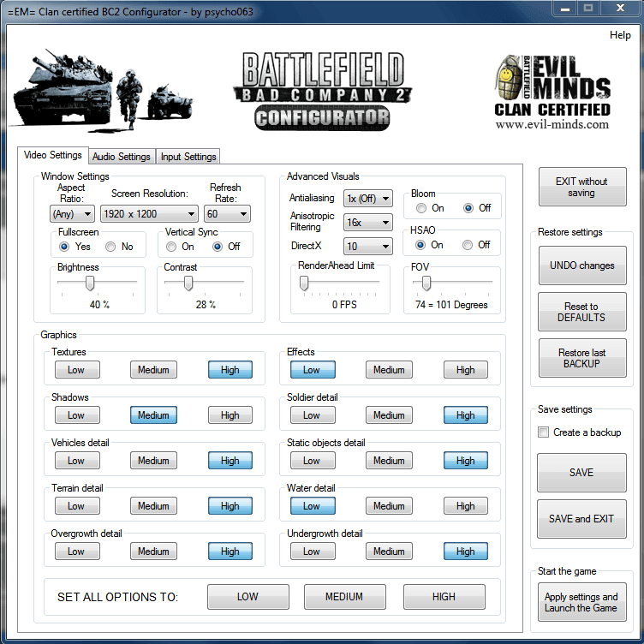Set Soldier detail to Medium
This screenshot has width=644, height=644.
click(389, 415)
